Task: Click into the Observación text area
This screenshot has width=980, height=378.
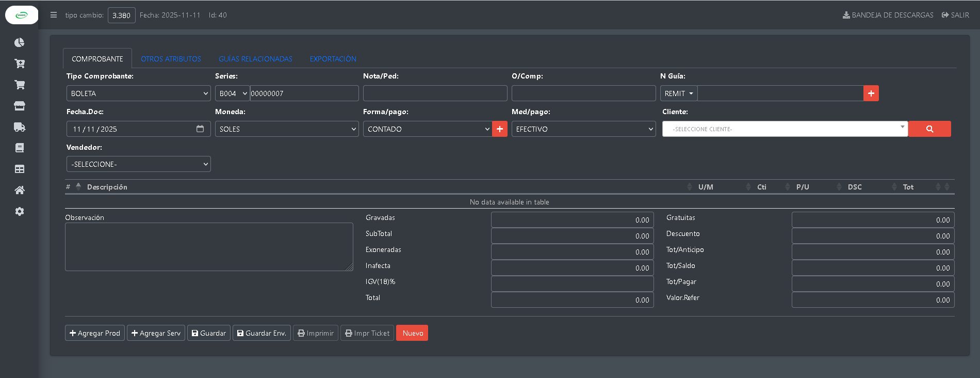Action: [209, 247]
